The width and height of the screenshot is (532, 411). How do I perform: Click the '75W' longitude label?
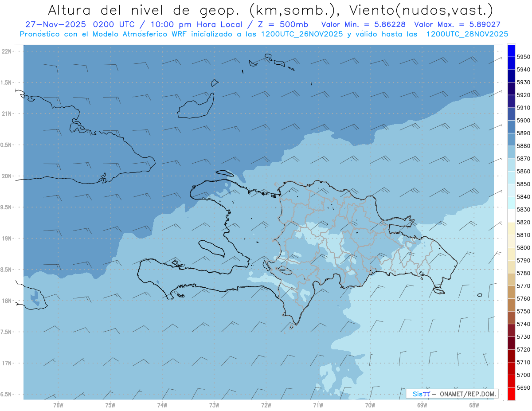pos(110,405)
